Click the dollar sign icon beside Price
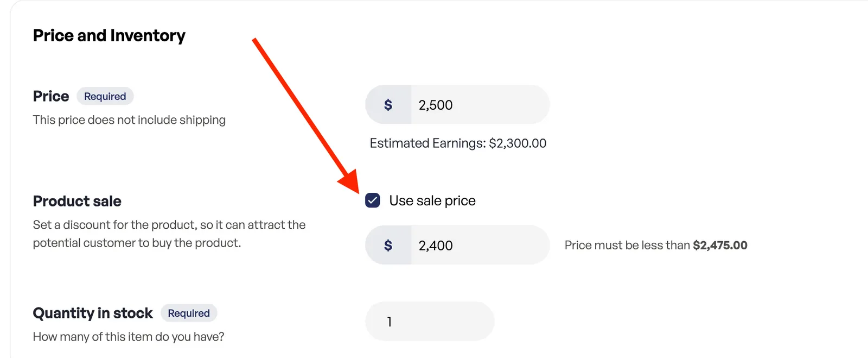The height and width of the screenshot is (358, 868). point(388,105)
